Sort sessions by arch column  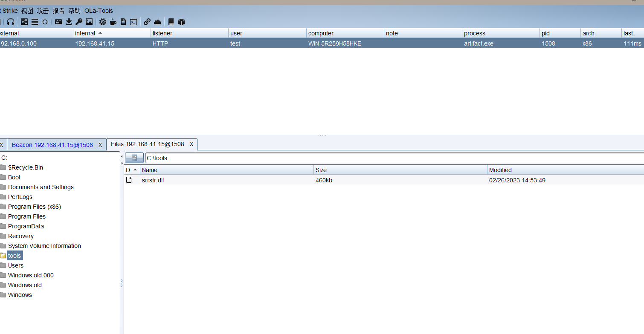[601, 33]
